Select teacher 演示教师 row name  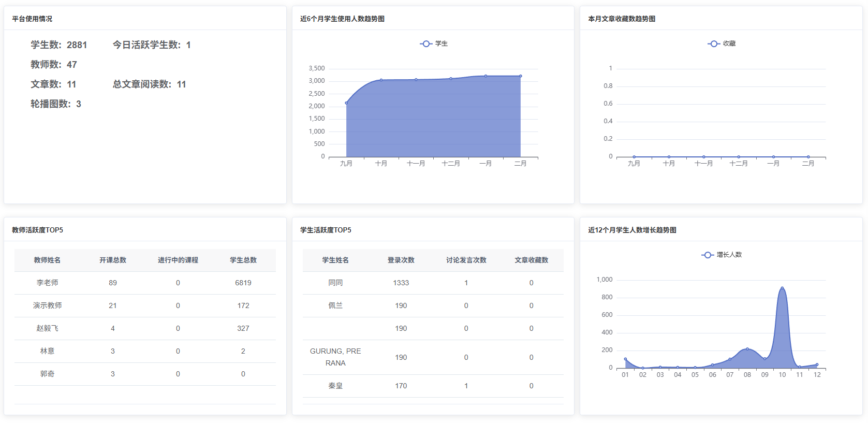pyautogui.click(x=47, y=305)
